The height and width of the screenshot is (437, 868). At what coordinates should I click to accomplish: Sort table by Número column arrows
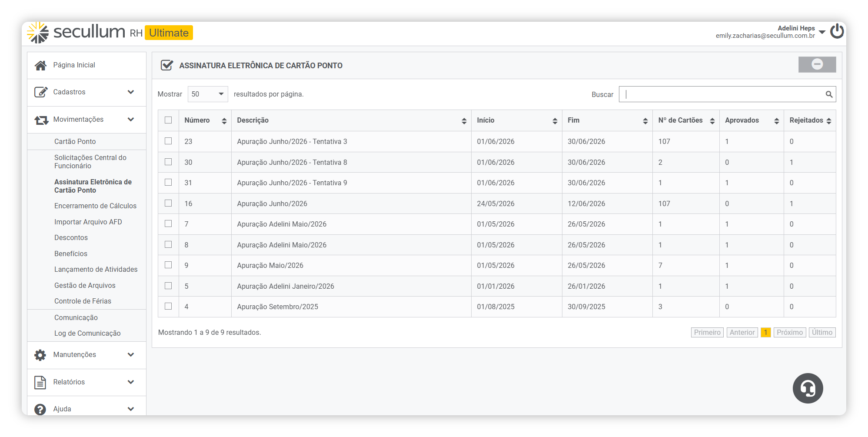224,121
